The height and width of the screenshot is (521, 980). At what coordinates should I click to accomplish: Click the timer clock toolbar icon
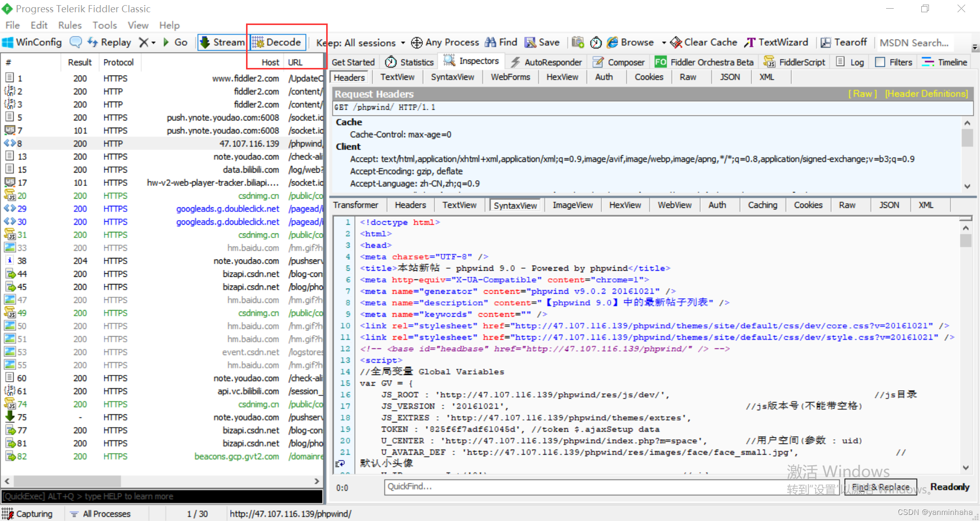click(x=596, y=42)
